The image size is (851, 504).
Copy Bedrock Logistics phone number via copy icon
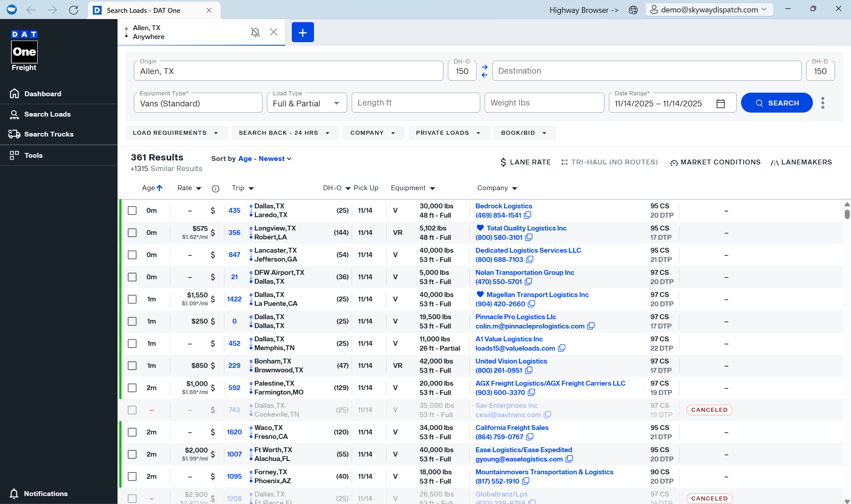(527, 215)
